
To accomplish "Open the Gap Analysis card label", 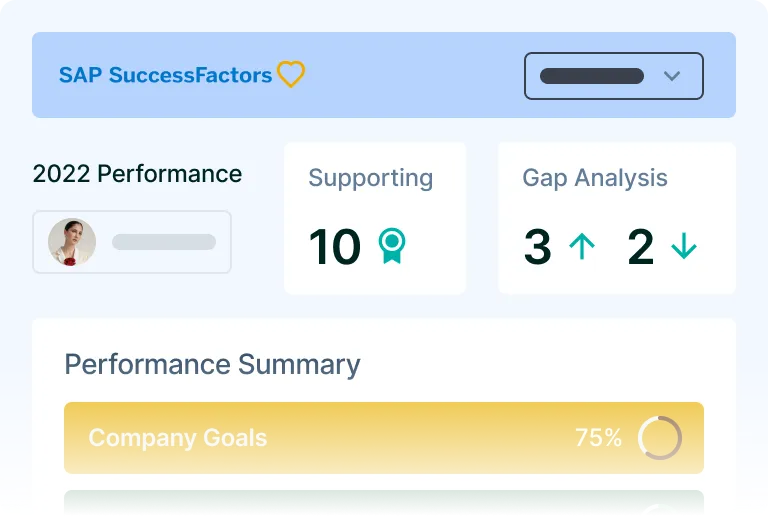I will point(594,178).
